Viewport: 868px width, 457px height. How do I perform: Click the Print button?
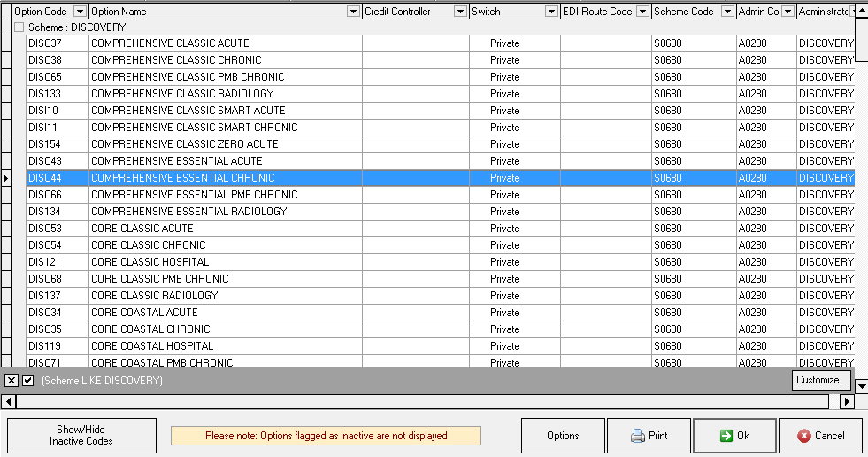pos(649,436)
